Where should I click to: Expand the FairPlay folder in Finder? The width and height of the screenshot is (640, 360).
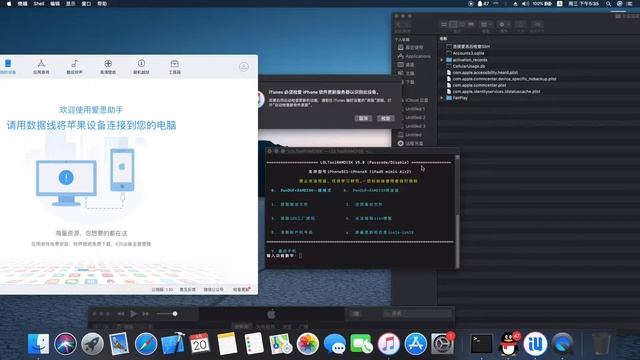pyautogui.click(x=442, y=98)
